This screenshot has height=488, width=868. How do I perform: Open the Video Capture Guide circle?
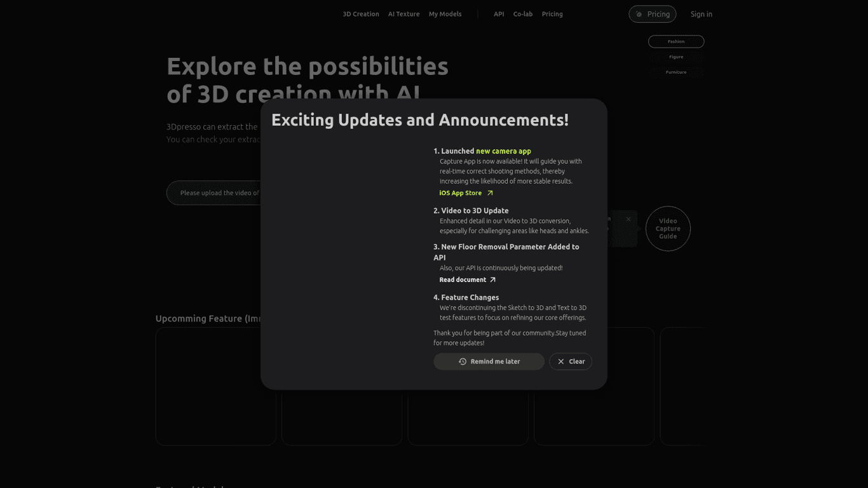(x=668, y=229)
